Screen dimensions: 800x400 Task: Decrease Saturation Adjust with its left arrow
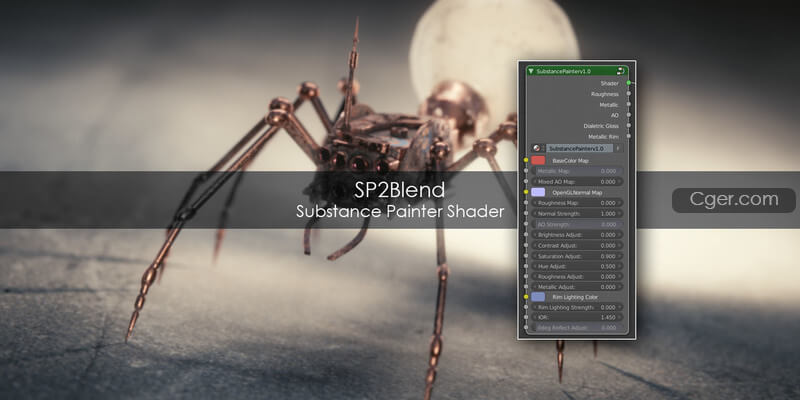[535, 256]
